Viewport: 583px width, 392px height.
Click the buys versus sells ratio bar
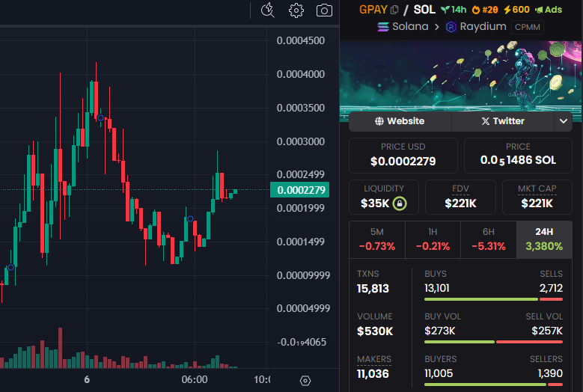[493, 299]
